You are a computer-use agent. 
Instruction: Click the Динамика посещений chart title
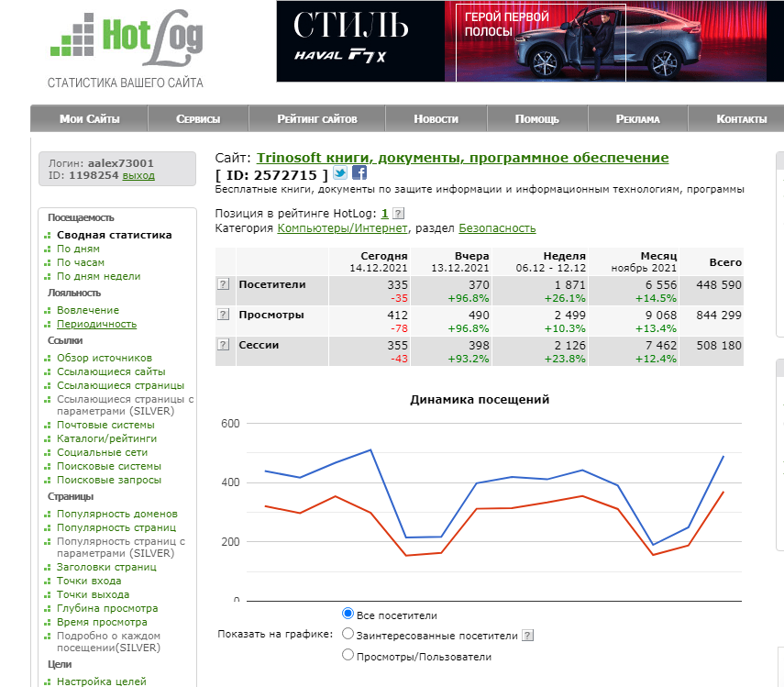pyautogui.click(x=480, y=400)
